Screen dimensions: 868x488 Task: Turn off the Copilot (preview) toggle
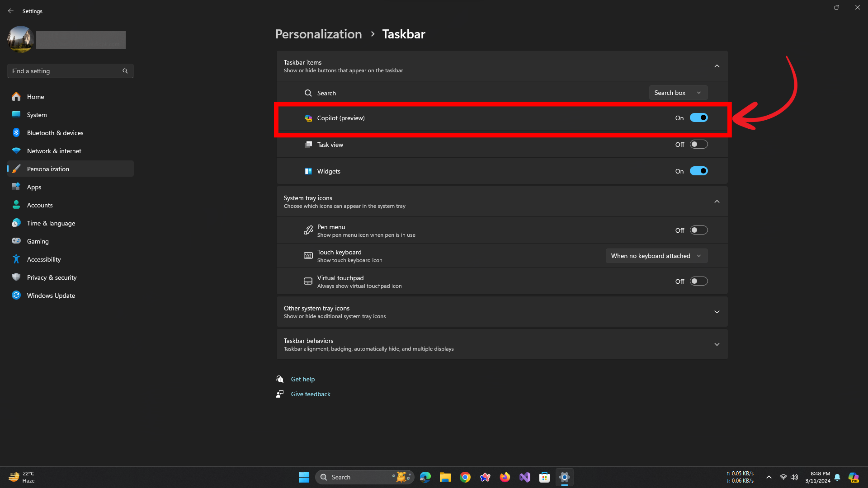(x=698, y=118)
